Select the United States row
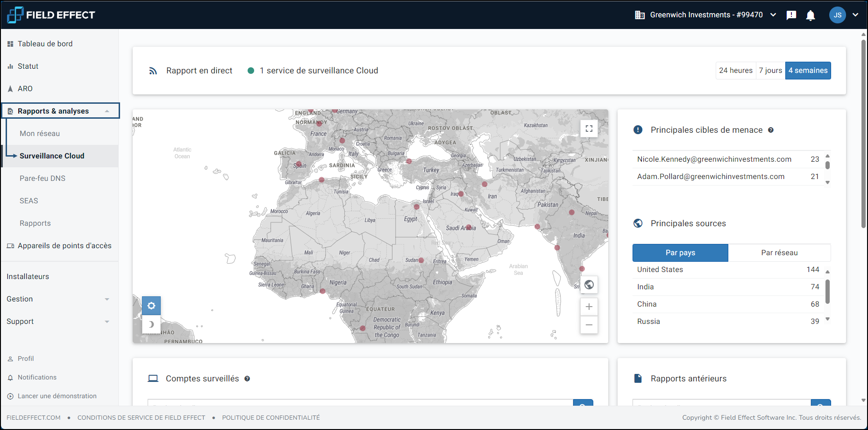 coord(728,270)
